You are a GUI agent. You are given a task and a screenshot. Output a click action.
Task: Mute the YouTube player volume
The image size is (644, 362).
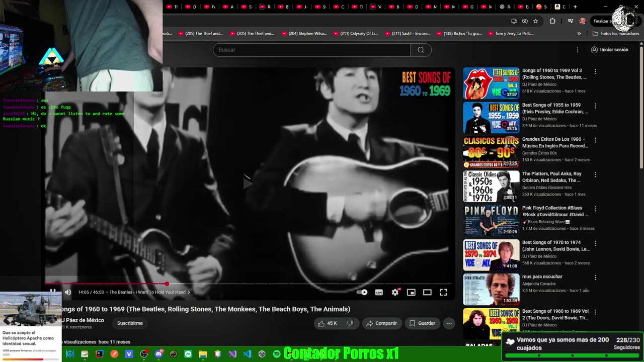[x=68, y=292]
